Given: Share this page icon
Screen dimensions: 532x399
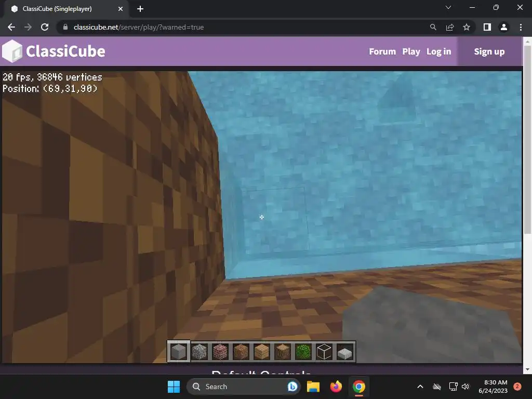Looking at the screenshot, I should (x=450, y=27).
